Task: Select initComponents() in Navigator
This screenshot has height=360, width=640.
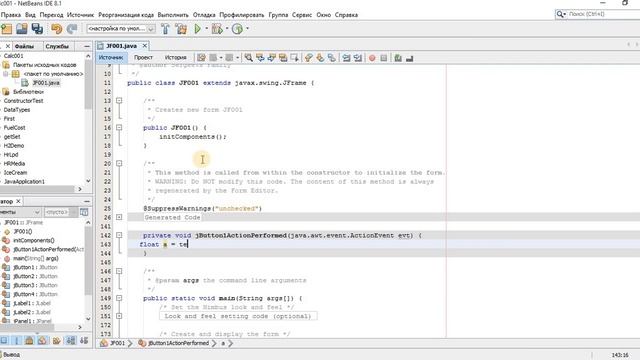Action: click(x=33, y=240)
